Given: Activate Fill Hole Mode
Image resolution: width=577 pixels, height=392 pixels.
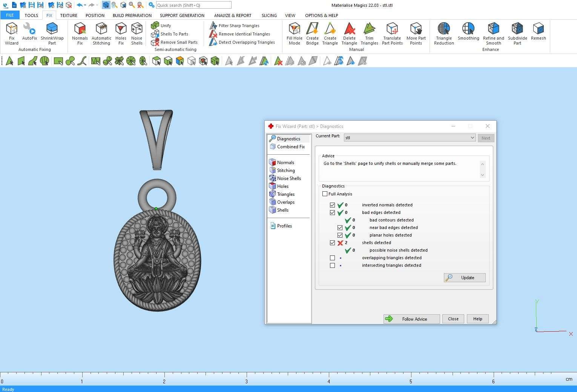Looking at the screenshot, I should (294, 33).
